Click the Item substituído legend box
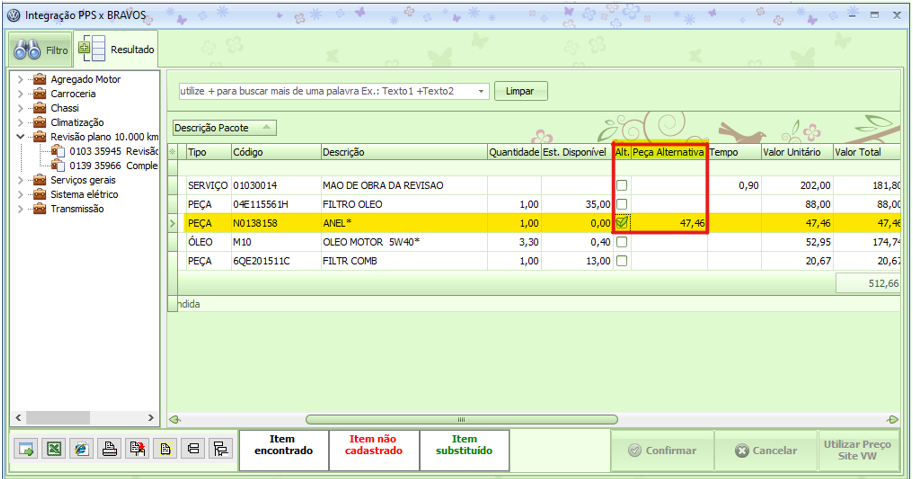 pos(464,450)
